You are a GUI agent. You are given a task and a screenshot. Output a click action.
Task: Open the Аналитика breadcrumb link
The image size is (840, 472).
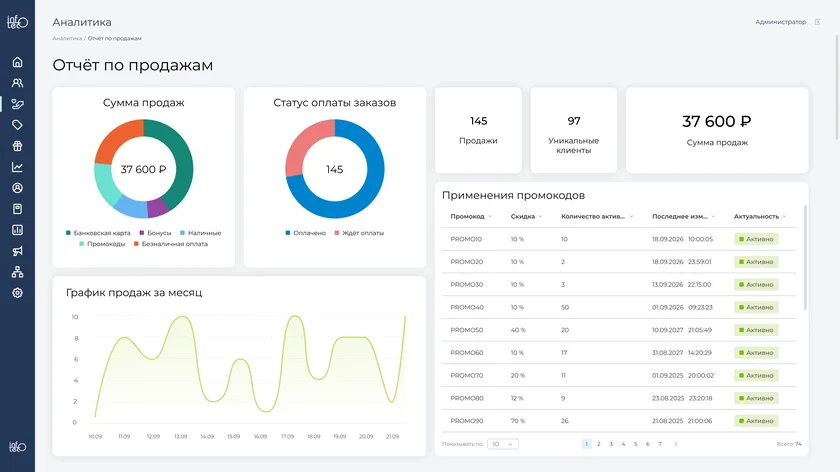[x=67, y=39]
